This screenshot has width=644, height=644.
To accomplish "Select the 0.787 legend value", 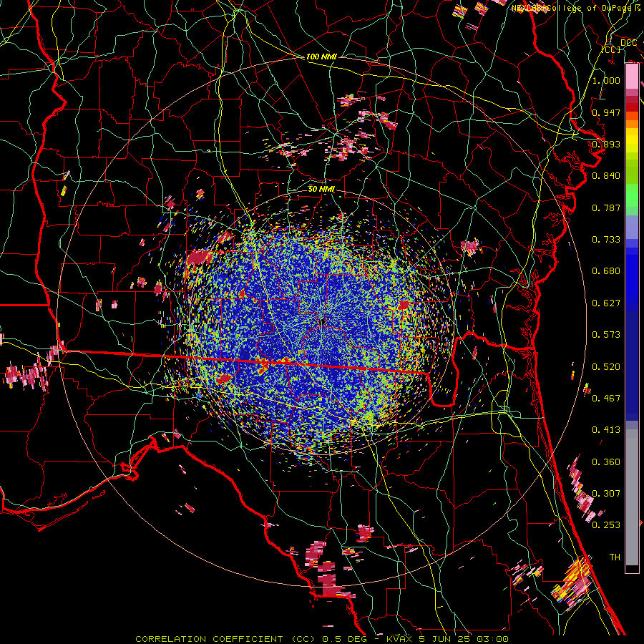I will (x=606, y=208).
